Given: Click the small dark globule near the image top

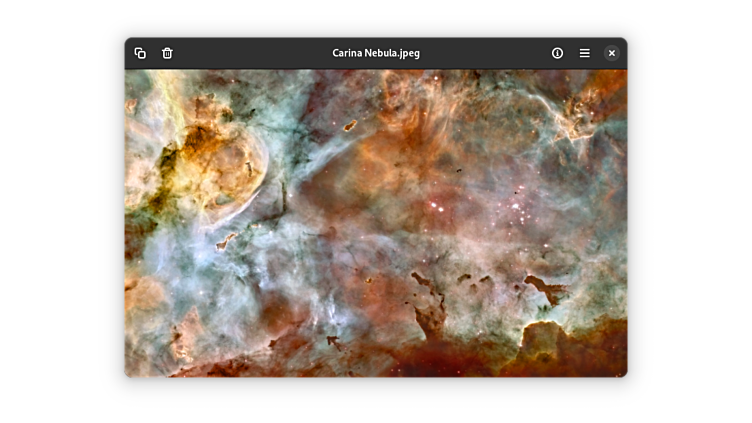Looking at the screenshot, I should click(x=350, y=126).
